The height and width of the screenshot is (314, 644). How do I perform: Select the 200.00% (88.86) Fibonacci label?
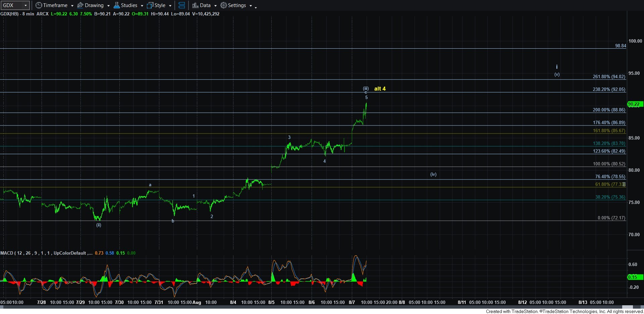pyautogui.click(x=609, y=110)
